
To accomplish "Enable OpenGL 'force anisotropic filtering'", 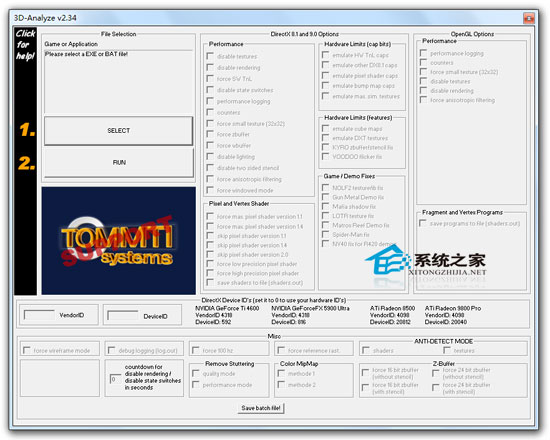I will point(423,100).
